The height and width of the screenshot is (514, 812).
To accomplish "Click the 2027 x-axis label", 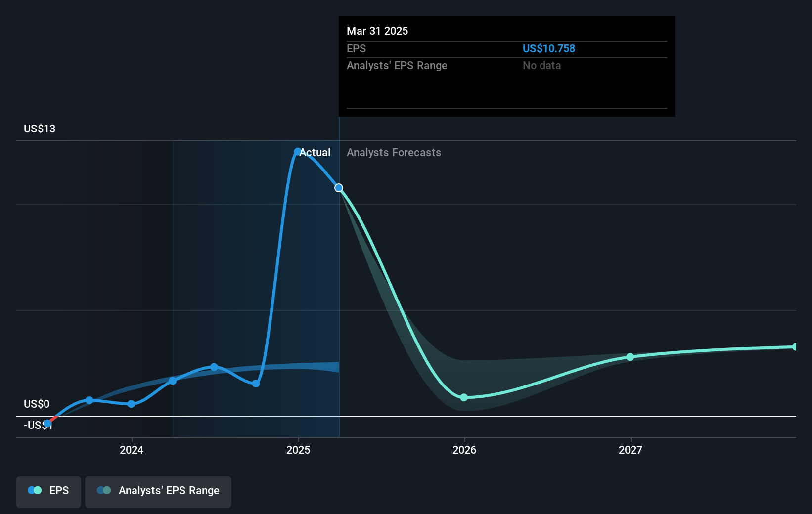I will [631, 450].
